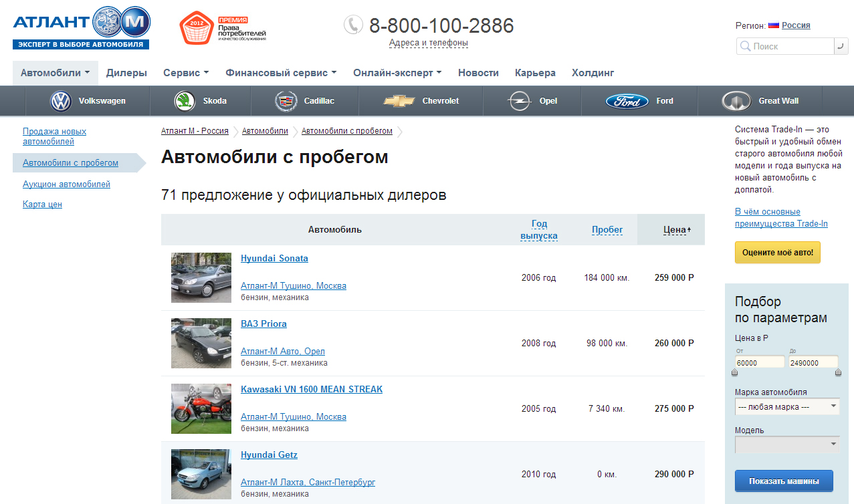Select the Skoda brand logo

click(x=185, y=101)
